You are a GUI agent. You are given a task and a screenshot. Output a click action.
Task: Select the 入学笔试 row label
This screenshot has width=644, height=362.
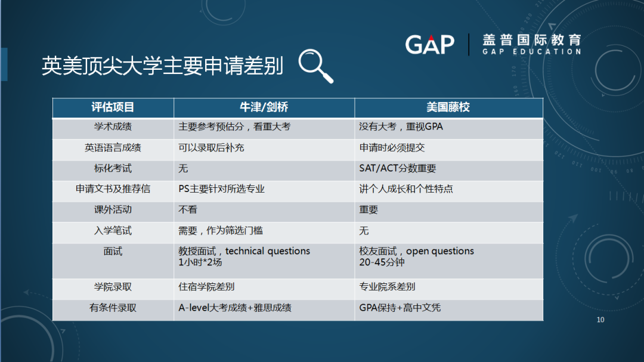(113, 231)
